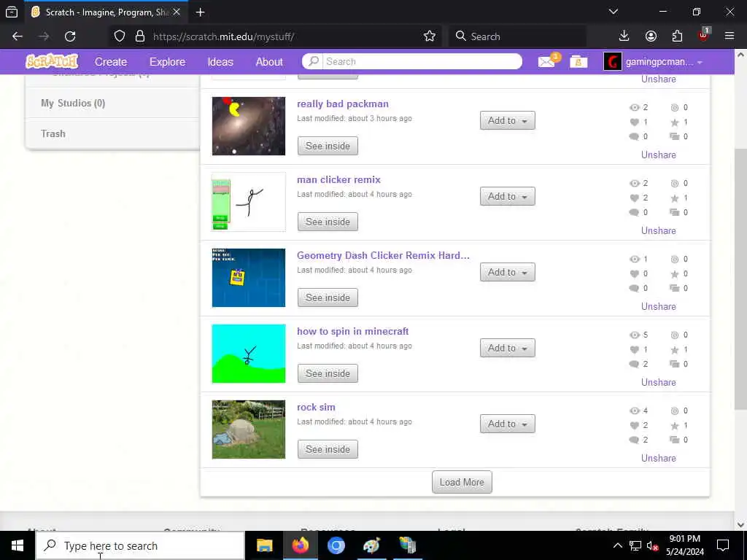This screenshot has height=560, width=747.
Task: Click the Scratch logo in the navigation bar
Action: (52, 61)
